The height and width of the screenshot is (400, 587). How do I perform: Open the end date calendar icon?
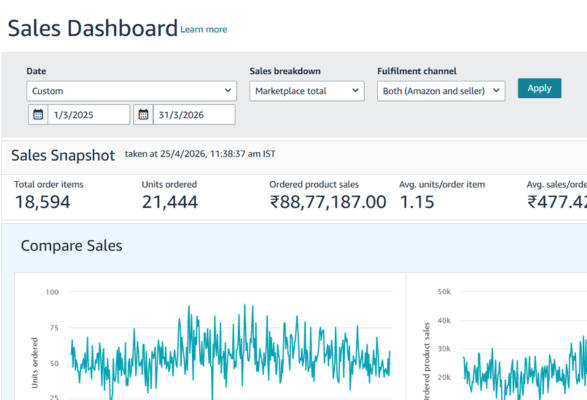click(143, 115)
